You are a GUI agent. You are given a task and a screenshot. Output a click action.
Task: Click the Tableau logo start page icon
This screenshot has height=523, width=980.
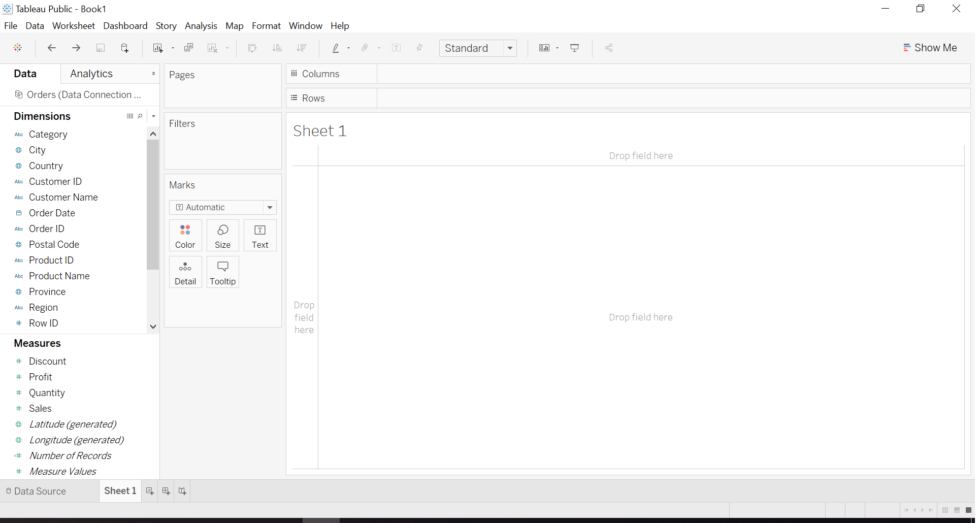coord(18,48)
